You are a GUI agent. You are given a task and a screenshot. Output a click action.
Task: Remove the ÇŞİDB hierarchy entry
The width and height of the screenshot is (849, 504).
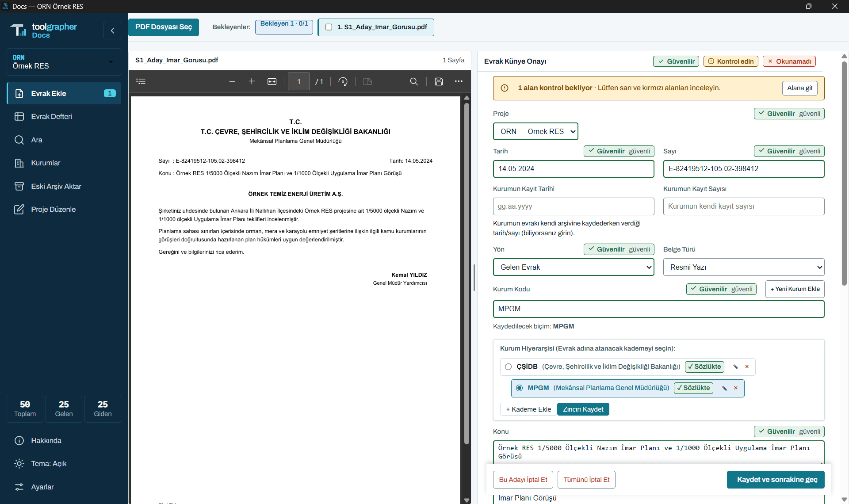coord(747,367)
